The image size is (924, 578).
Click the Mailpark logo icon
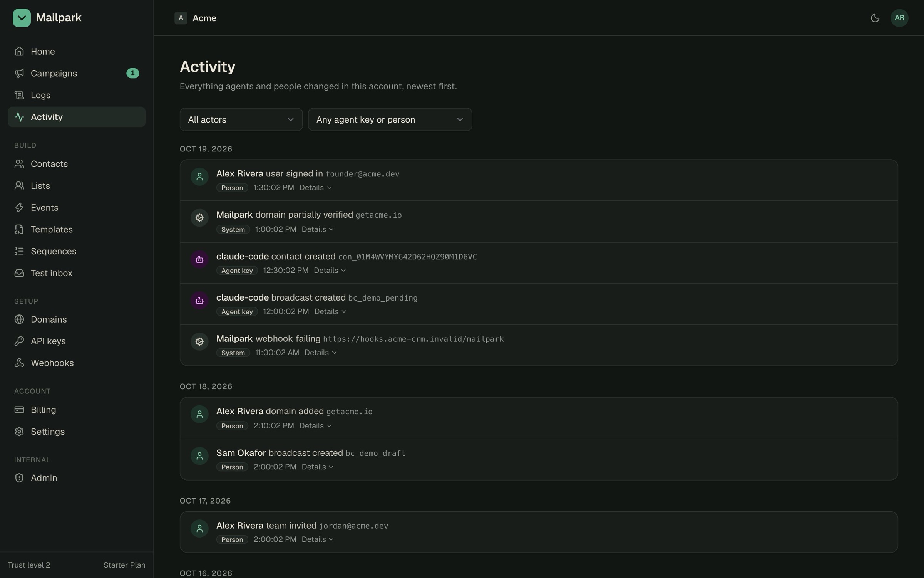[x=22, y=18]
